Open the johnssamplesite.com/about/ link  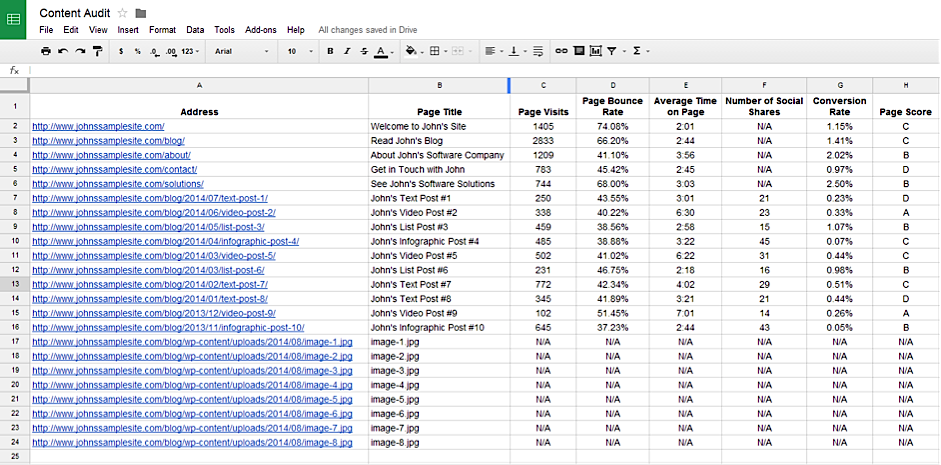coord(111,155)
